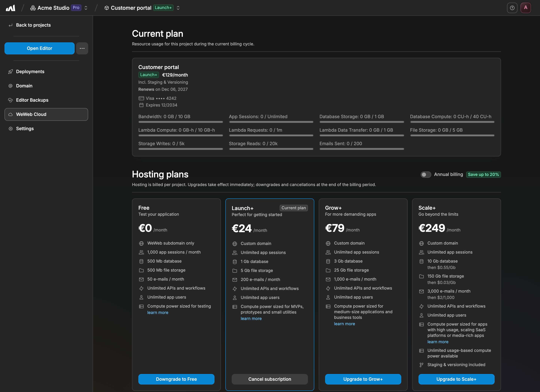
Task: Click the Deployments rocket icon
Action: coord(10,72)
